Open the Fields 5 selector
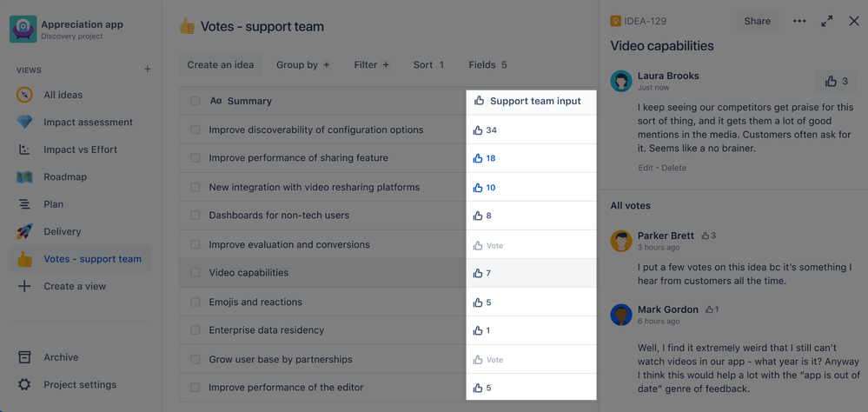The width and height of the screenshot is (868, 412). [487, 64]
